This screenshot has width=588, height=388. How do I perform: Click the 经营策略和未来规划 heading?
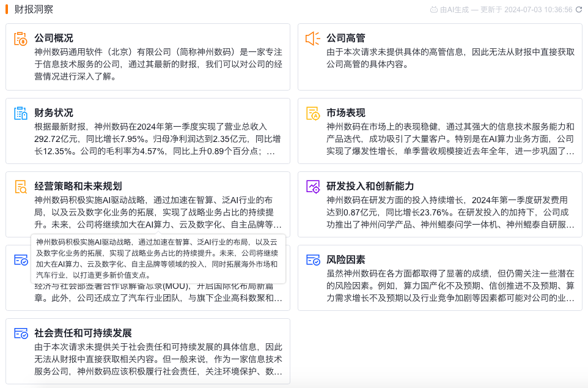click(78, 186)
